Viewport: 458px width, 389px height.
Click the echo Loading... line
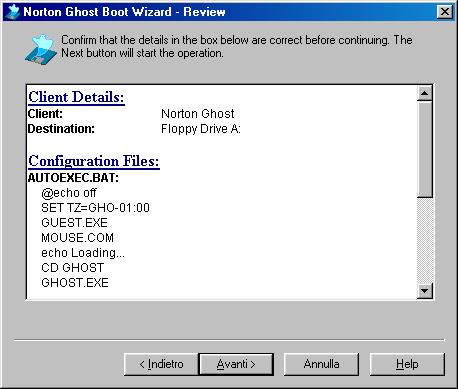click(83, 253)
